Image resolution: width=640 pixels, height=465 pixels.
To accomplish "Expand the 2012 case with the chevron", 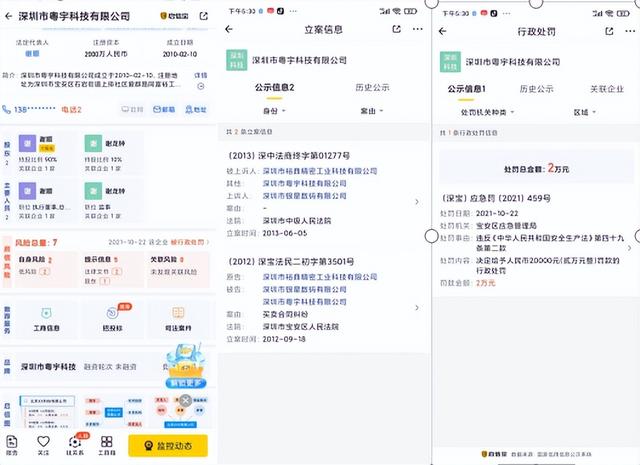I will tap(417, 307).
